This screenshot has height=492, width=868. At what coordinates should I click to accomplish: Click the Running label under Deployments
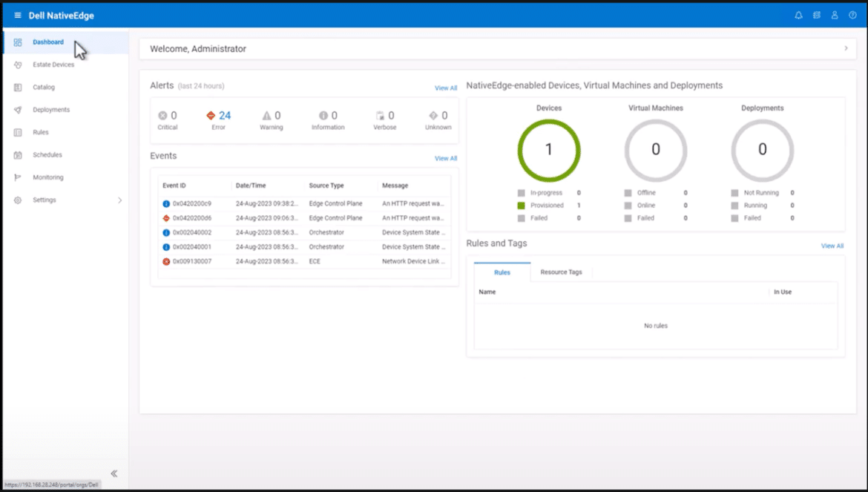[756, 206]
